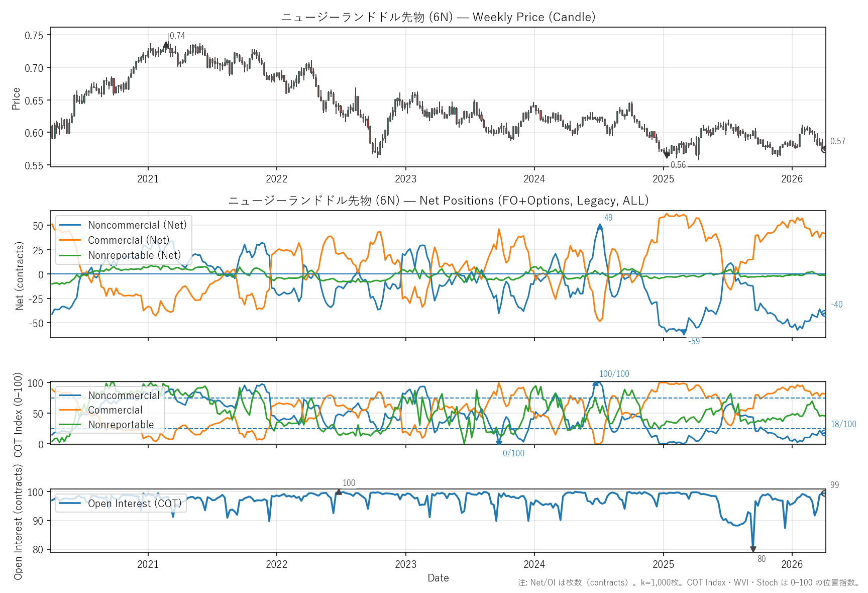Screen dimensions: 868x593
Task: Select the COT Index 100/100 peak marker
Action: tap(596, 383)
